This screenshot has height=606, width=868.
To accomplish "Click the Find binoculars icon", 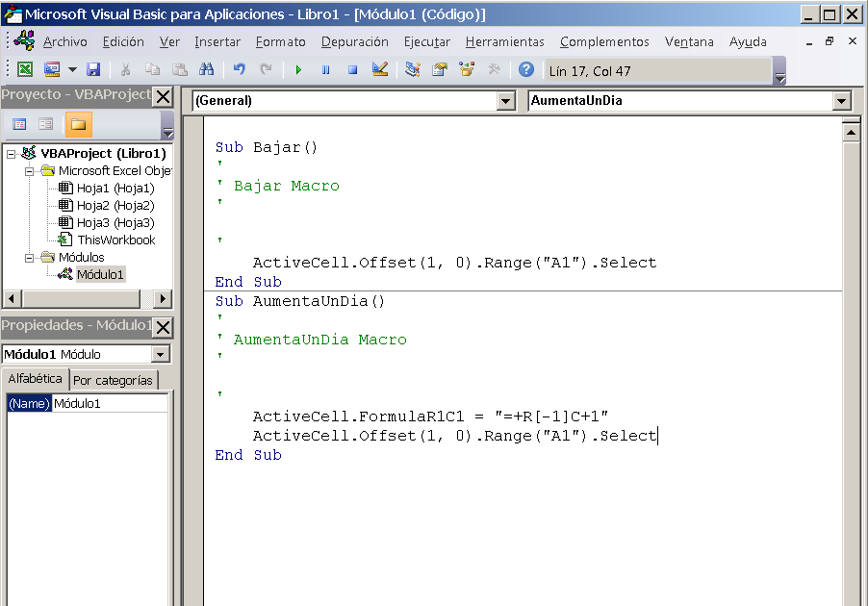I will click(207, 69).
